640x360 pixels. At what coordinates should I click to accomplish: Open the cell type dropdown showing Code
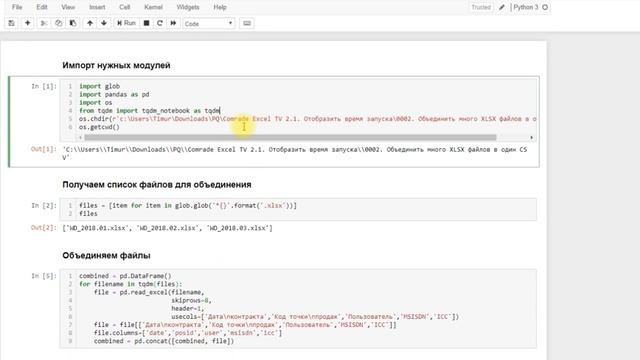[x=209, y=24]
